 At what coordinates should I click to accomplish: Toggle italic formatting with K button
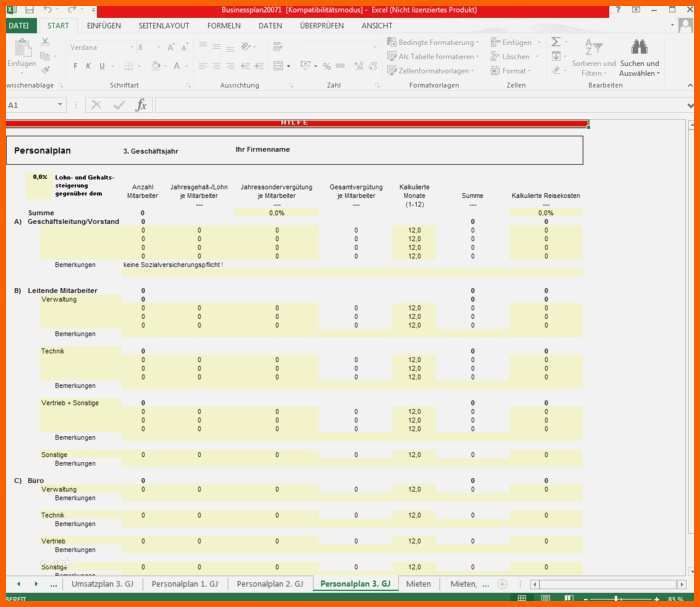pos(88,66)
